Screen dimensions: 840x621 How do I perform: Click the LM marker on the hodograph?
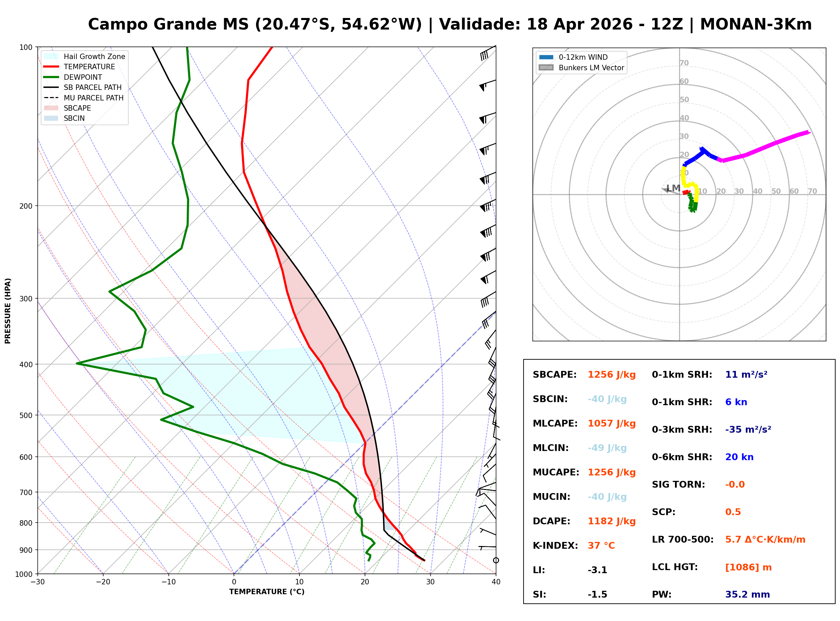[x=673, y=188]
